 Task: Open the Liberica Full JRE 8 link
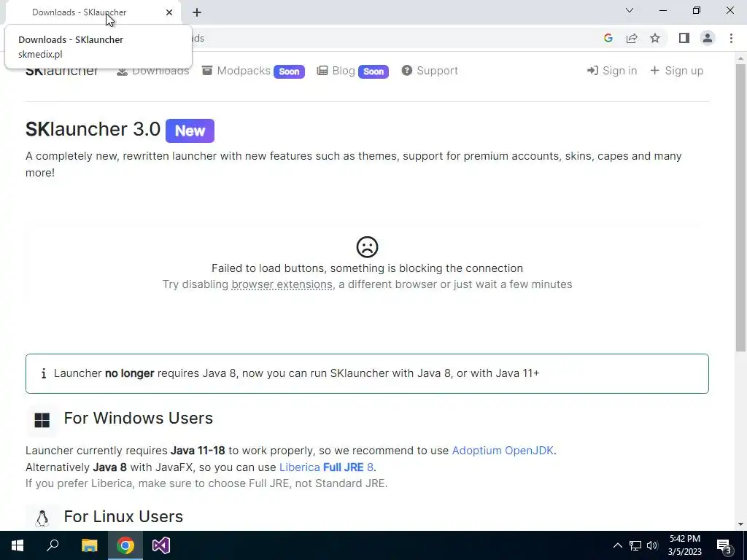point(326,467)
